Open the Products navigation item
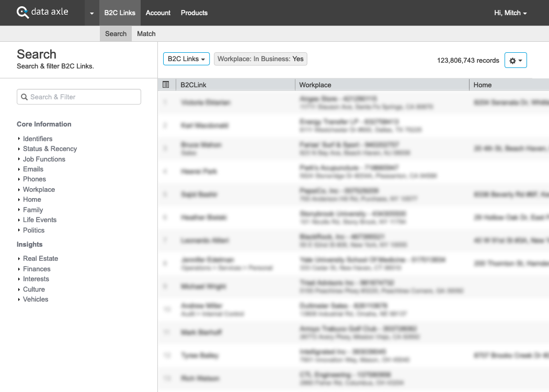 [194, 13]
